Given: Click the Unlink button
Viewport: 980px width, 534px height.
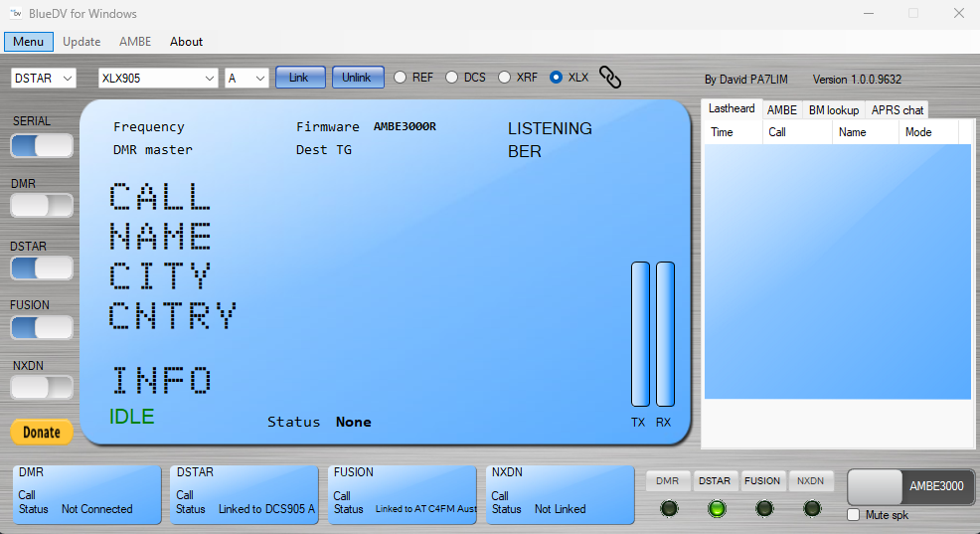Looking at the screenshot, I should click(358, 78).
